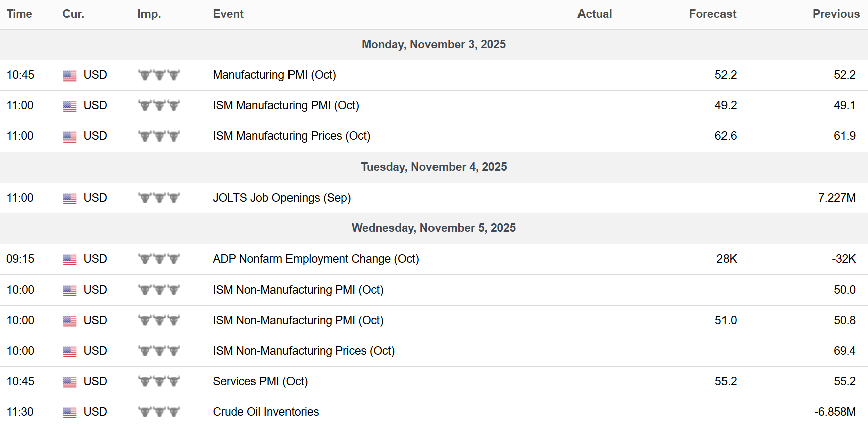Screen dimensions: 868x424
Task: Click the importance bull icons for Crude Oil Inventories
Action: click(x=159, y=412)
